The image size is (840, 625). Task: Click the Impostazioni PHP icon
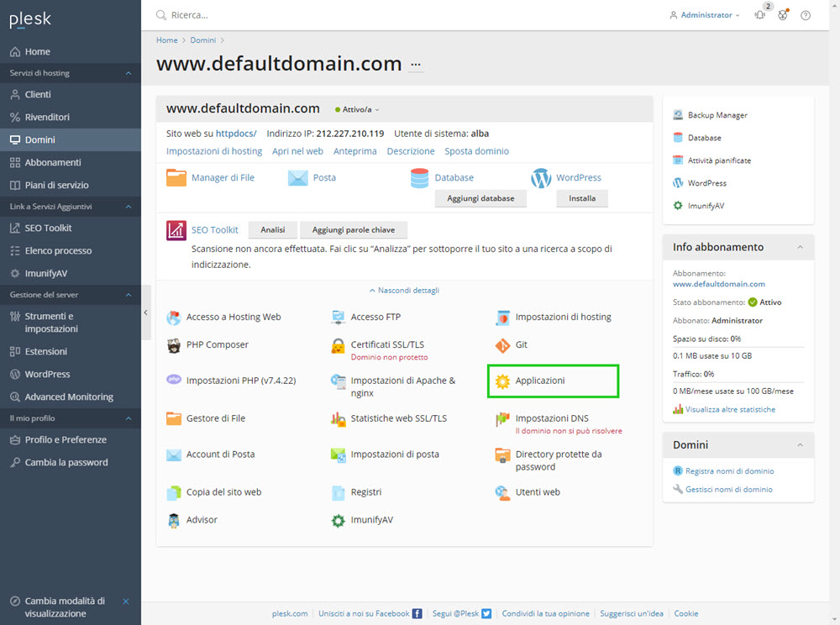click(174, 379)
